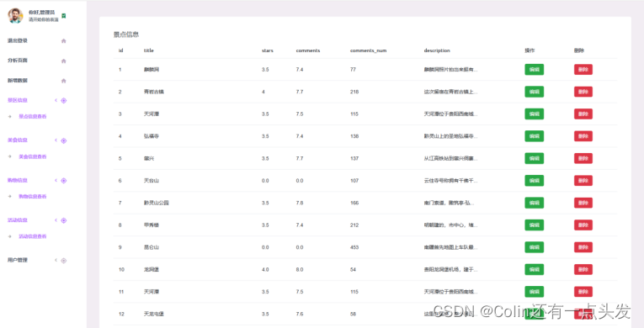Click the home icon beside 分析页面
The image size is (644, 328).
pyautogui.click(x=64, y=61)
